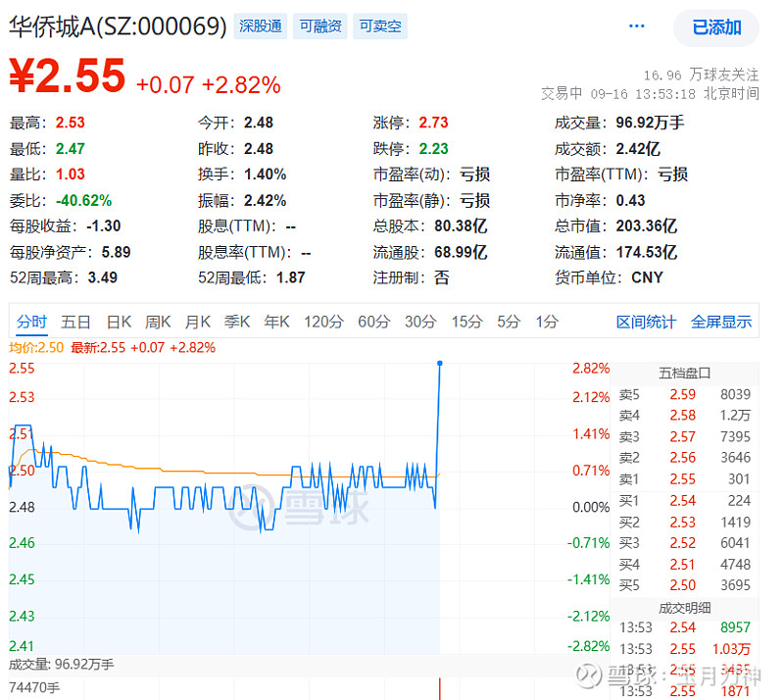Click the 买3 row at 2.52
The width and height of the screenshot is (784, 700).
click(684, 543)
